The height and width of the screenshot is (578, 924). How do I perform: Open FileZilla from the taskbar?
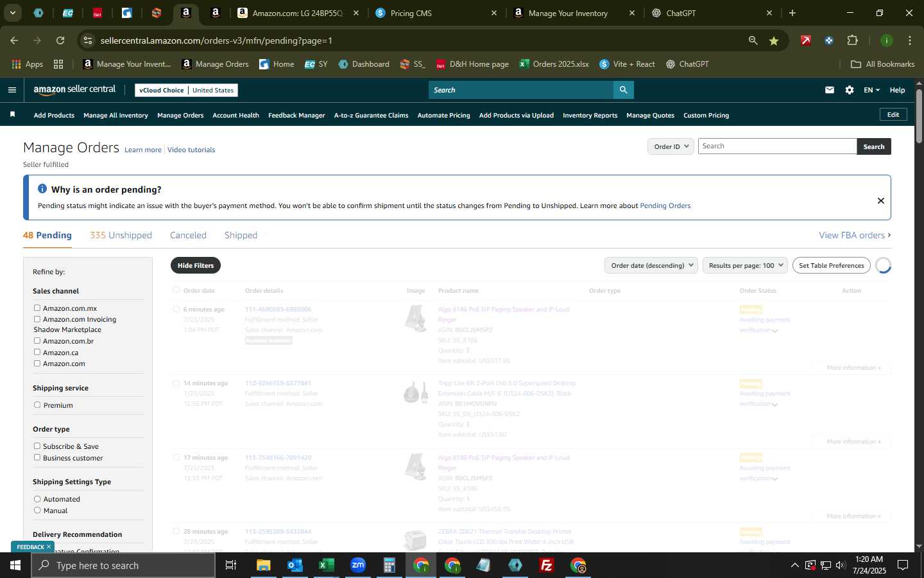(x=547, y=565)
